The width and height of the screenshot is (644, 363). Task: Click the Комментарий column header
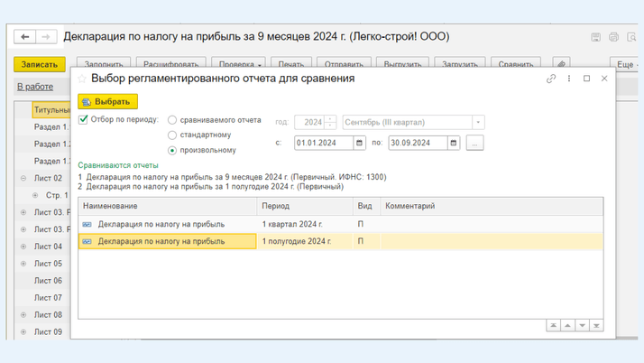(x=492, y=206)
